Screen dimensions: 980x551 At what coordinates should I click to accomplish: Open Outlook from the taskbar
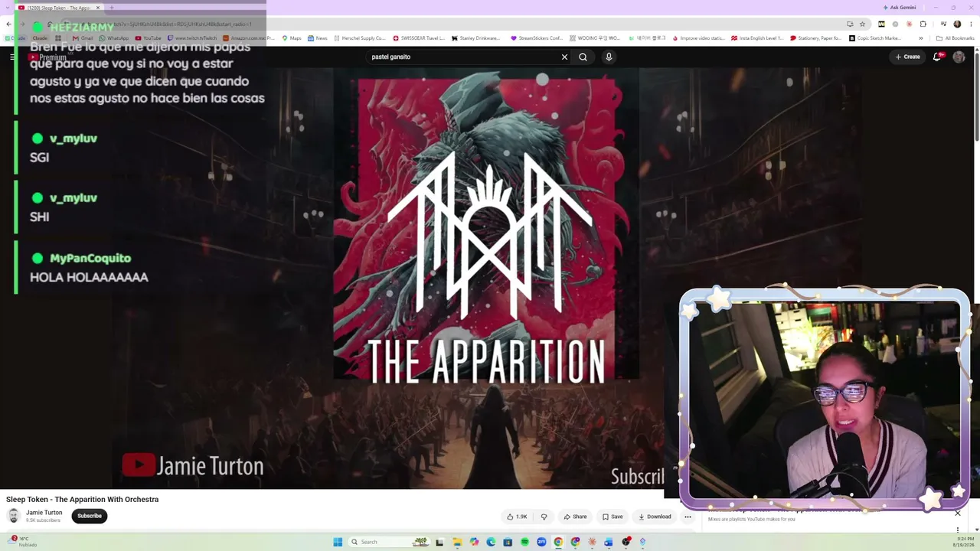click(x=609, y=542)
